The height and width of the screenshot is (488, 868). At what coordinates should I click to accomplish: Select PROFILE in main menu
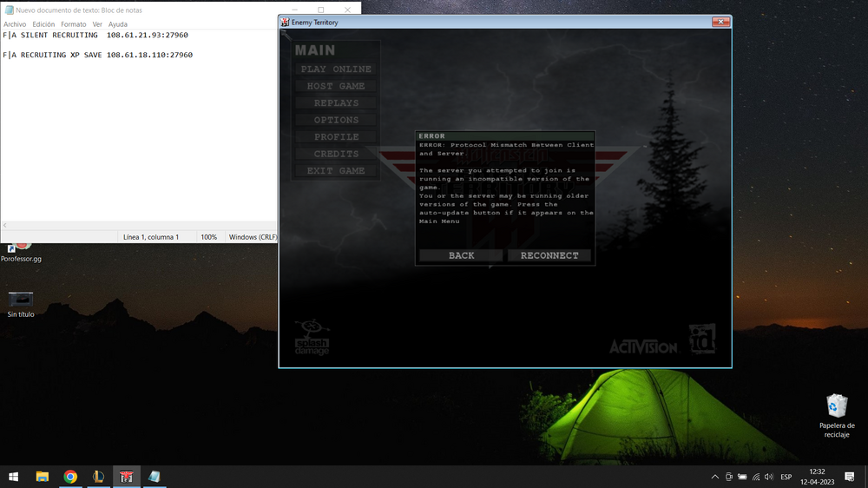point(336,137)
